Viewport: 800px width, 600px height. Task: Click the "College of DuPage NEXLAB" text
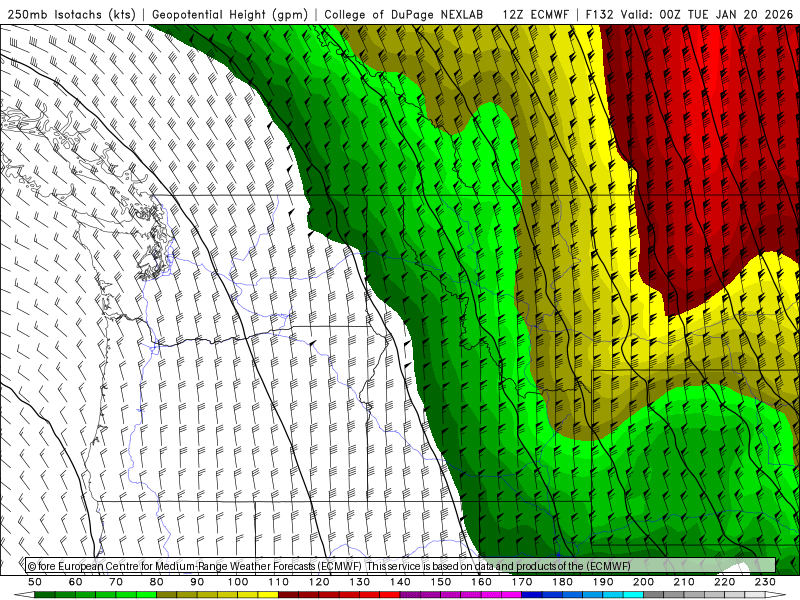404,14
